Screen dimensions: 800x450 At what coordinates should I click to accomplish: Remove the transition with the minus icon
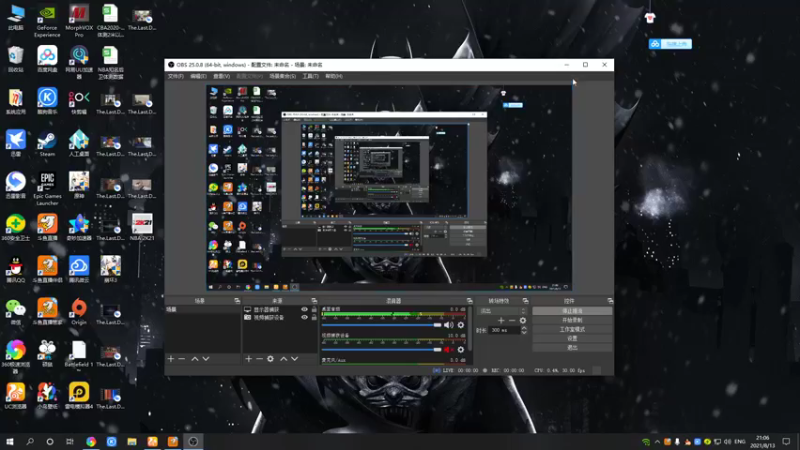click(512, 320)
